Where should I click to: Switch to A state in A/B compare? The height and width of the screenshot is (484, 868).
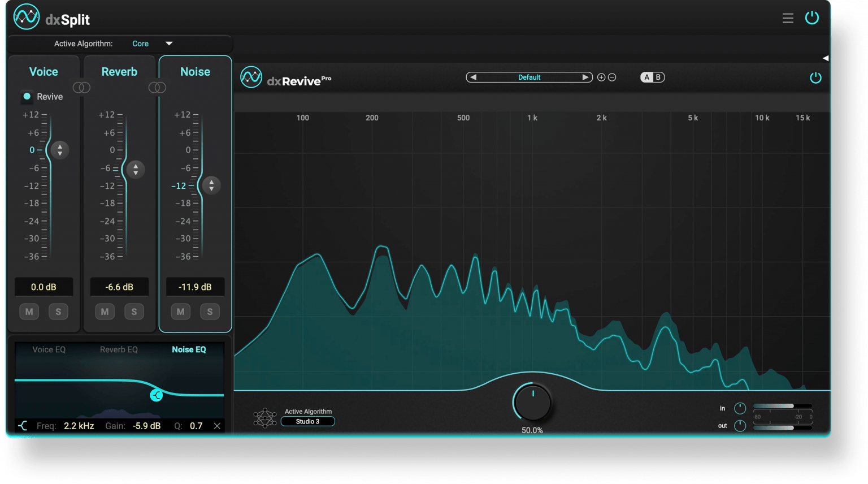tap(647, 77)
